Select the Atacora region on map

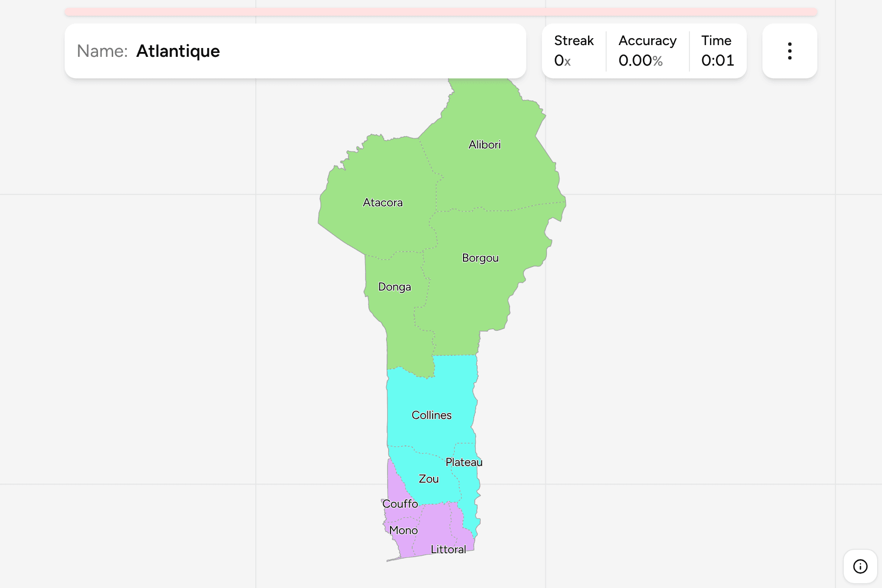coord(383,202)
